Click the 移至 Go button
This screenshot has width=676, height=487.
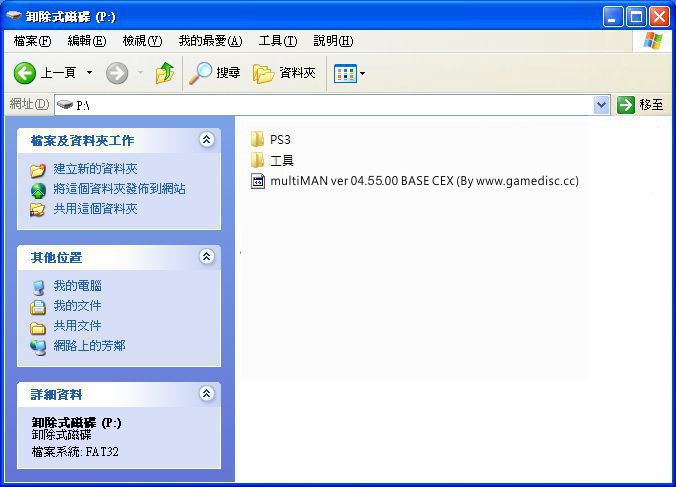point(640,105)
